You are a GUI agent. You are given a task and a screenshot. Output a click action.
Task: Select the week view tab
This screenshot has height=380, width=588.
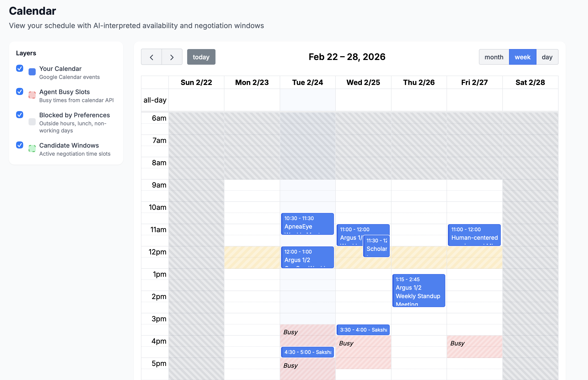point(522,57)
